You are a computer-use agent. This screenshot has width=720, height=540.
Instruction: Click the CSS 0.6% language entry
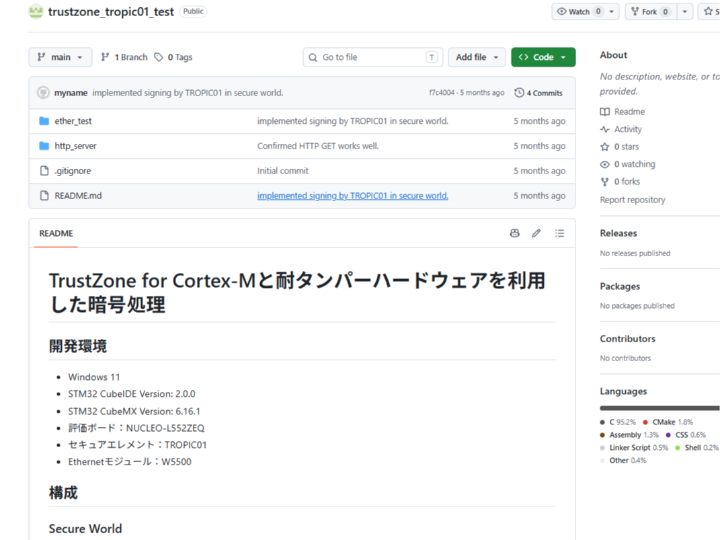pos(686,435)
